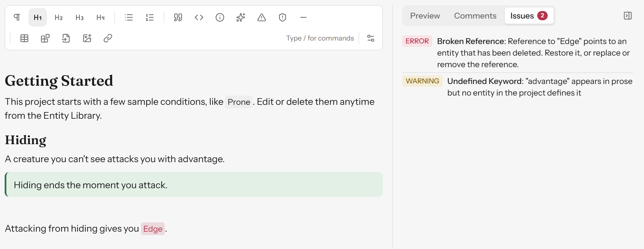The width and height of the screenshot is (644, 249).
Task: Select the Issues tab
Action: pyautogui.click(x=529, y=16)
